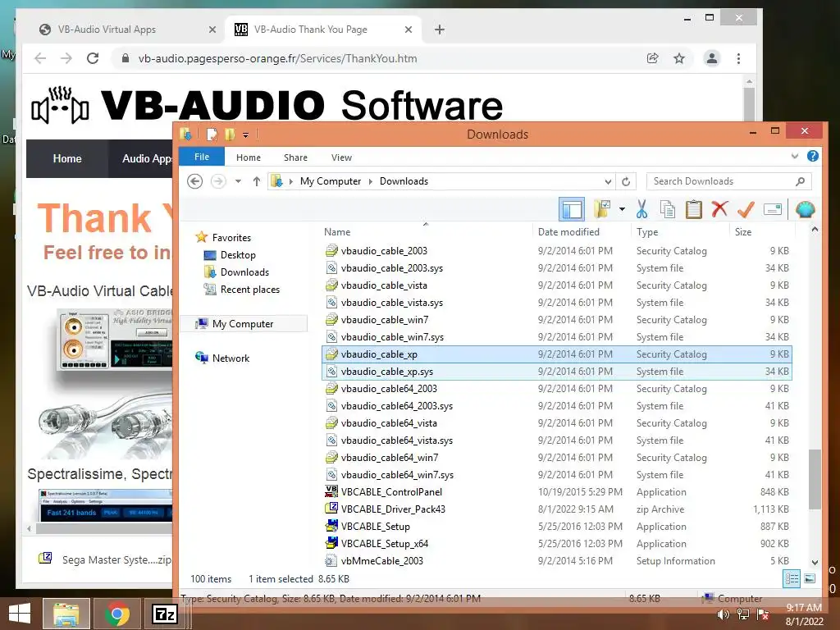Screen dimensions: 840x630
Task: Open a new Chrome tab
Action: [440, 30]
